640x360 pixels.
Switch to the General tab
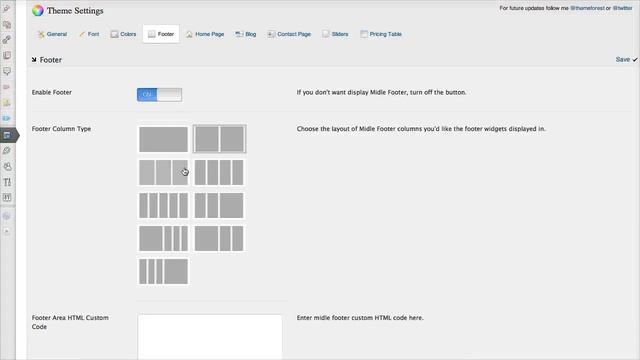[52, 34]
